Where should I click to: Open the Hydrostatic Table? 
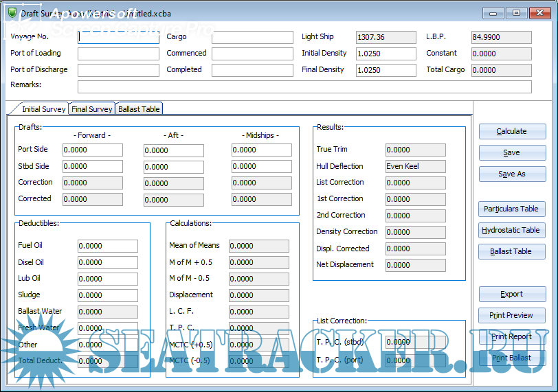point(512,230)
